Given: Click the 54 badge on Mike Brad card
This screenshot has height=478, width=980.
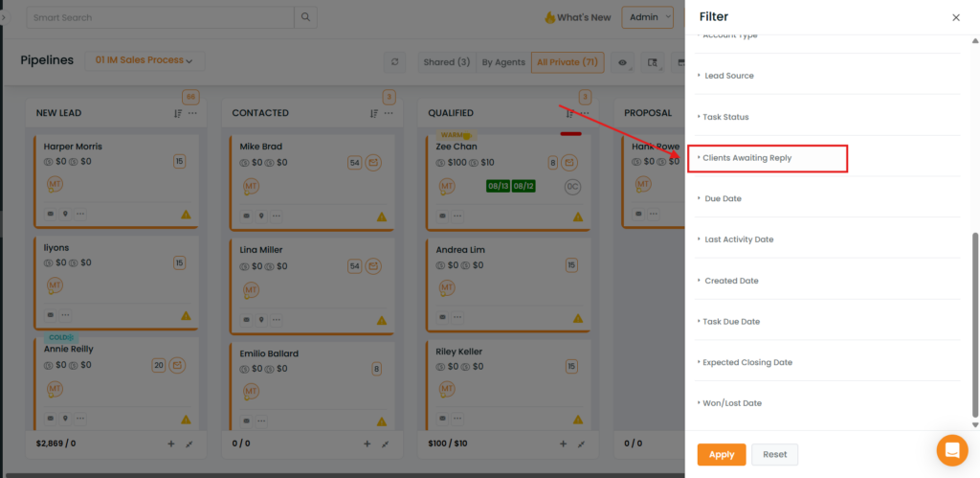Looking at the screenshot, I should (x=355, y=163).
